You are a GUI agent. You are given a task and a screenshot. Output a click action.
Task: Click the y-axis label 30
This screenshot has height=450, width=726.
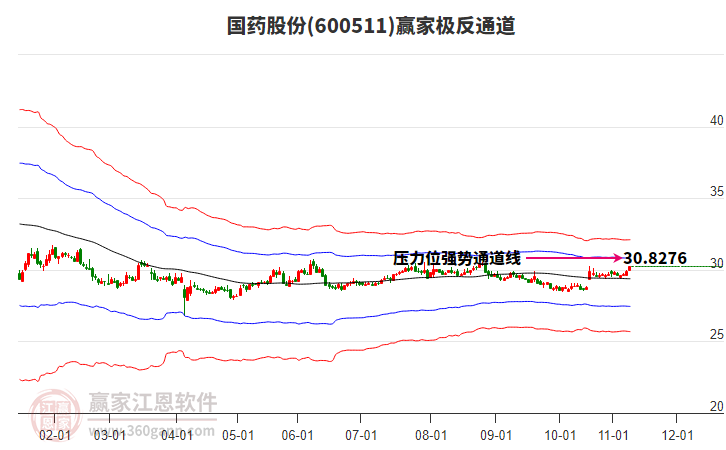click(x=716, y=263)
